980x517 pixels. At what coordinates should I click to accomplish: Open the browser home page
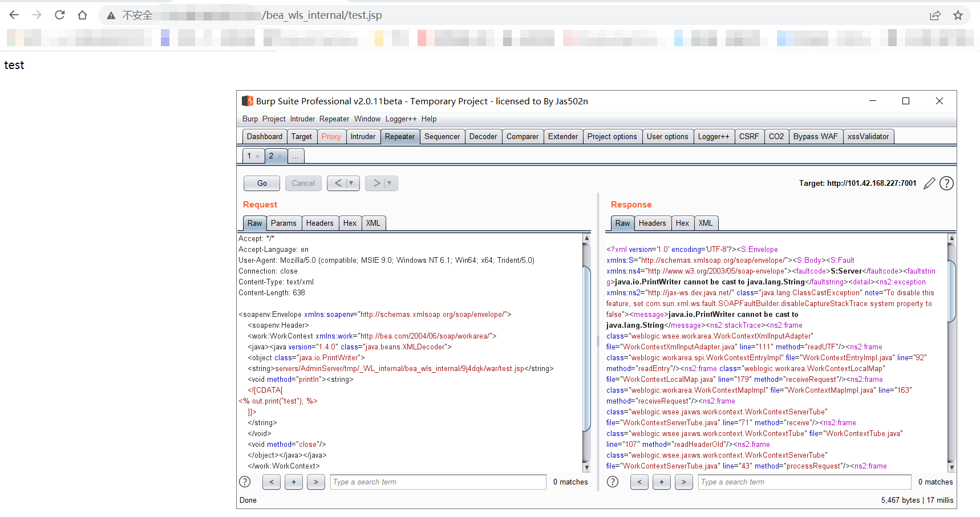pyautogui.click(x=83, y=15)
